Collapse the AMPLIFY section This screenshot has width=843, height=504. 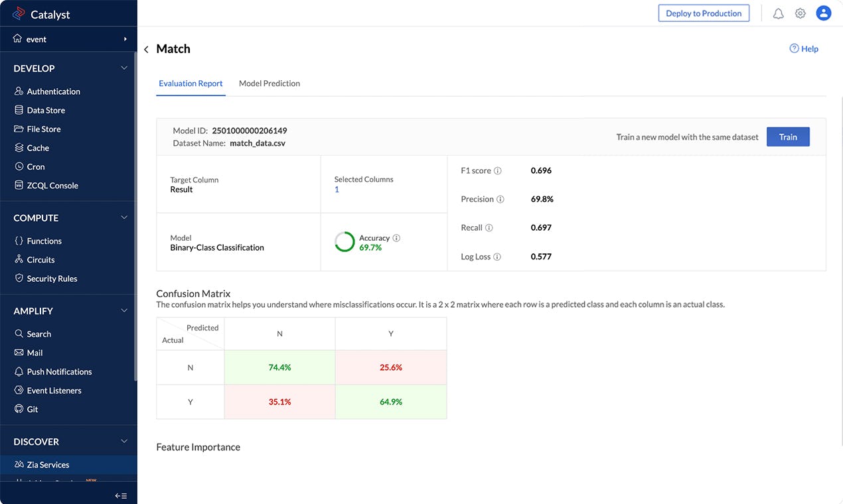click(x=124, y=310)
